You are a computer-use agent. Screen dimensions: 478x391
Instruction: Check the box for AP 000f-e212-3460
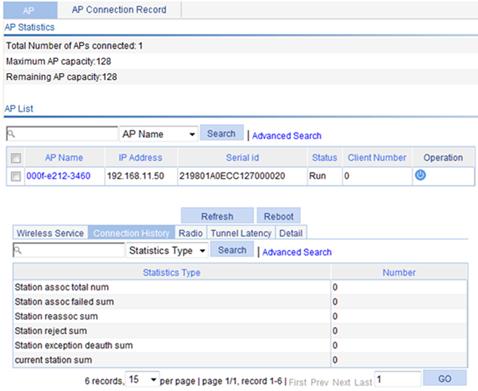pos(16,176)
